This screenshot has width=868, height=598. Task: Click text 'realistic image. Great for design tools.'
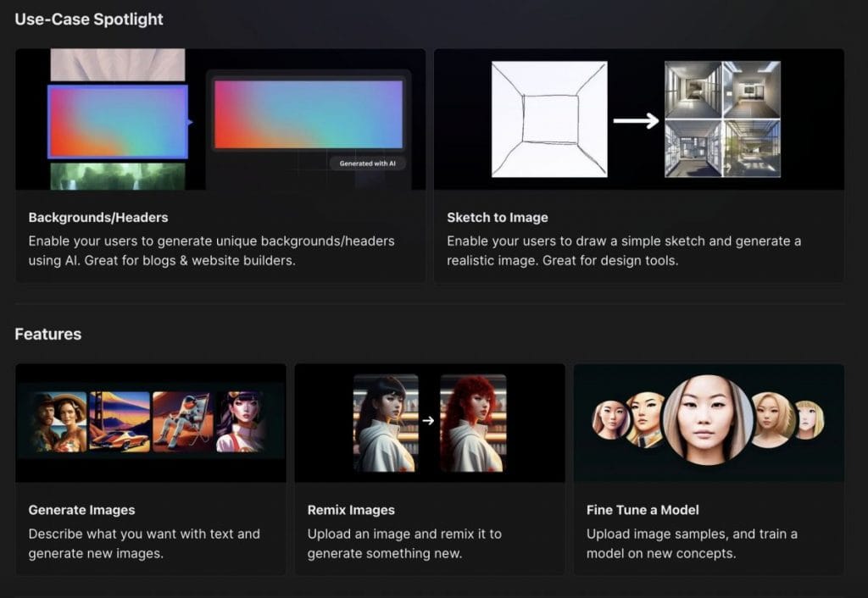[563, 260]
